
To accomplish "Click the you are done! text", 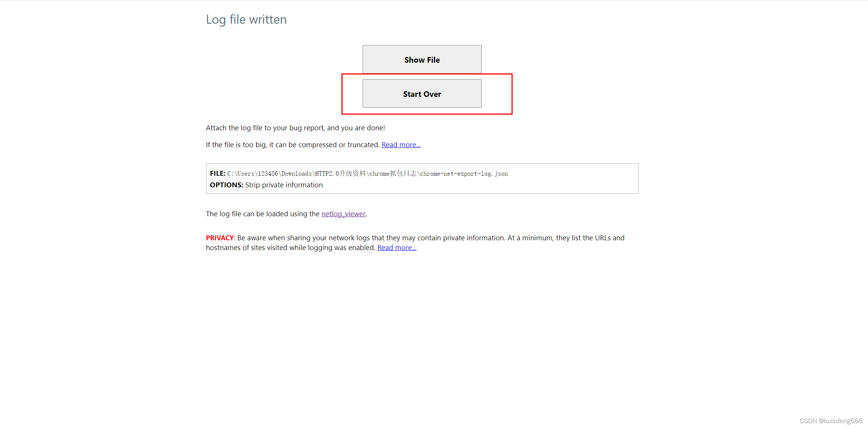I will point(363,128).
